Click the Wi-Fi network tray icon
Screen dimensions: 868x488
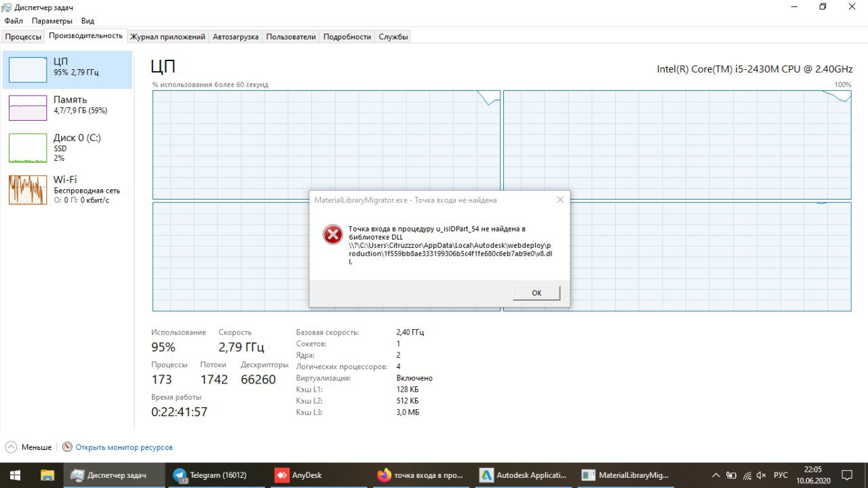[x=747, y=475]
